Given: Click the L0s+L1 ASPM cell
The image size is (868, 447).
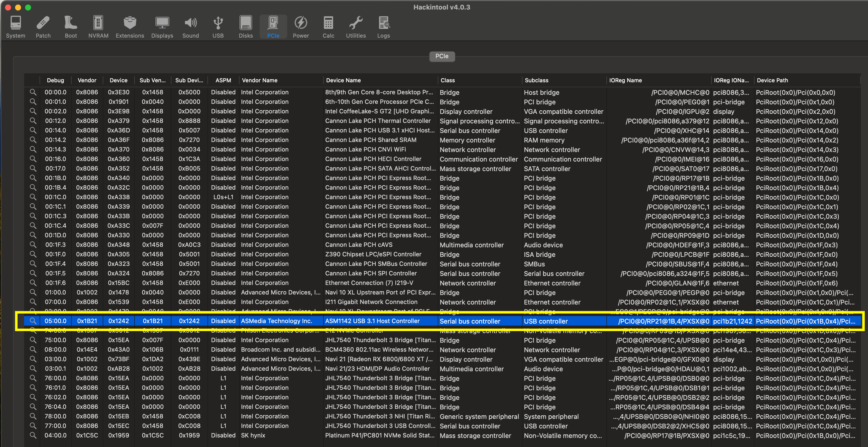Looking at the screenshot, I should (223, 197).
